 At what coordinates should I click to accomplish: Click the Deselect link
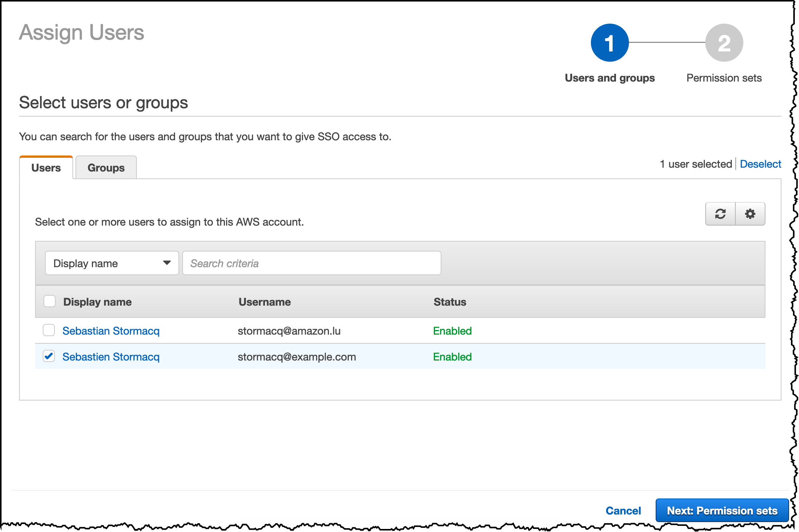pyautogui.click(x=760, y=164)
